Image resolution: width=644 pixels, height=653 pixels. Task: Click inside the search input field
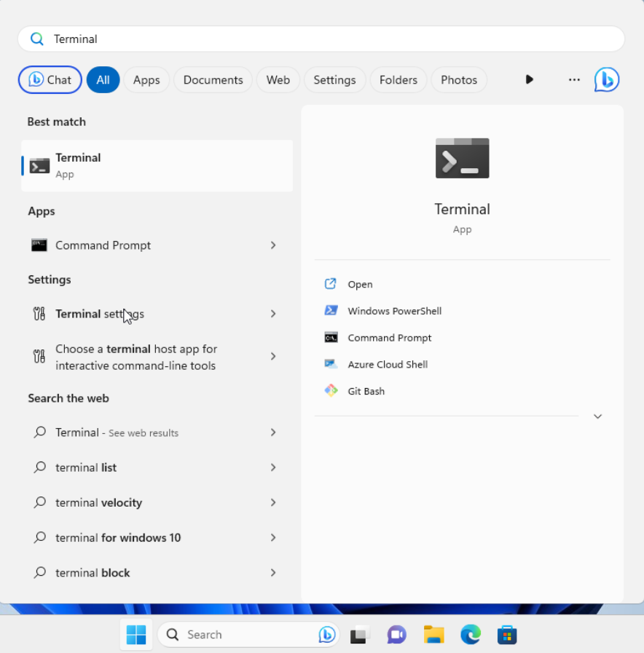tap(321, 39)
